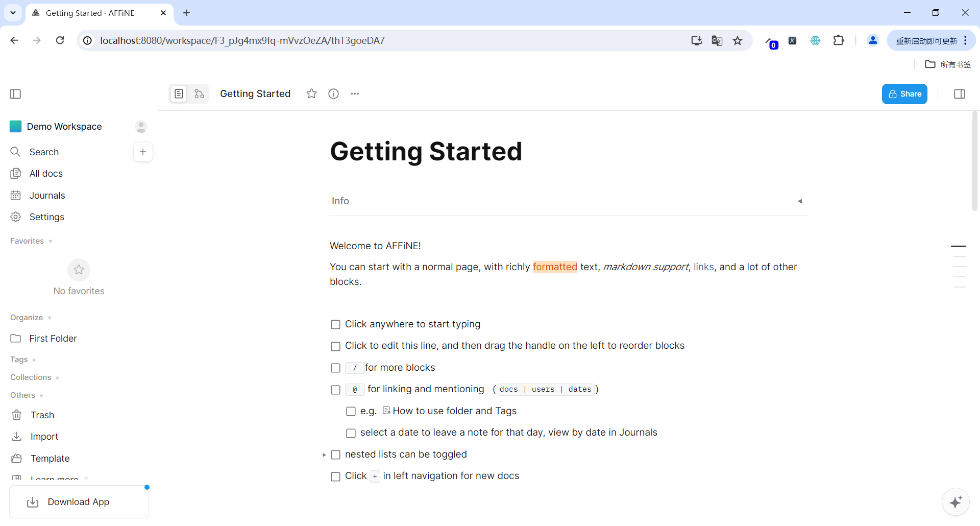
Task: Open the three-dot more options menu
Action: [x=355, y=94]
